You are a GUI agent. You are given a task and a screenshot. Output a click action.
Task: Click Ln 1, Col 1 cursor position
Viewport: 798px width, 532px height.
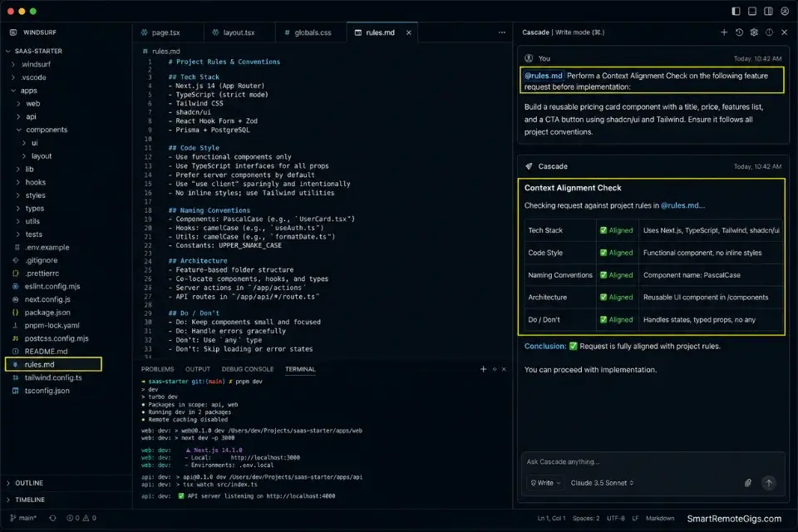point(551,518)
